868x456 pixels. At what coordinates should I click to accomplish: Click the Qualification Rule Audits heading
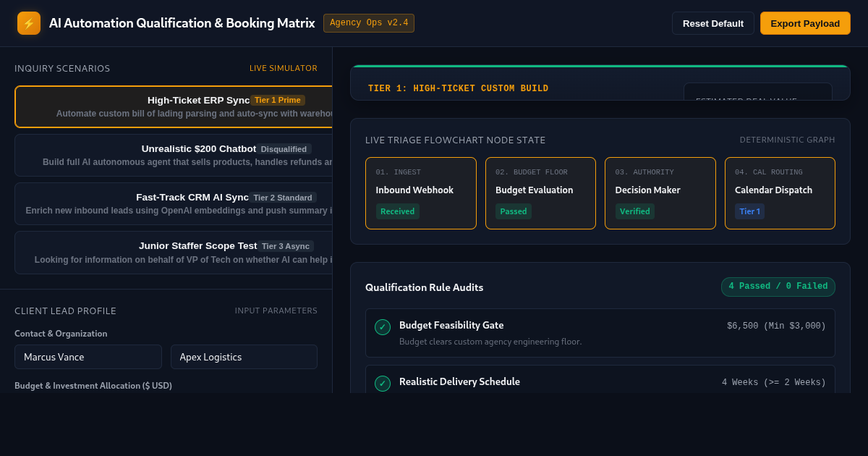(425, 287)
